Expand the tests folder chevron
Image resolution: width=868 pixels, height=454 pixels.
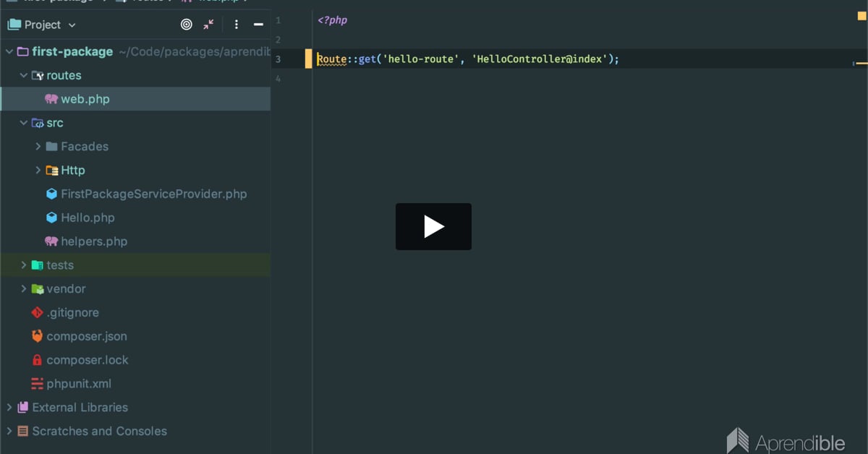[24, 265]
